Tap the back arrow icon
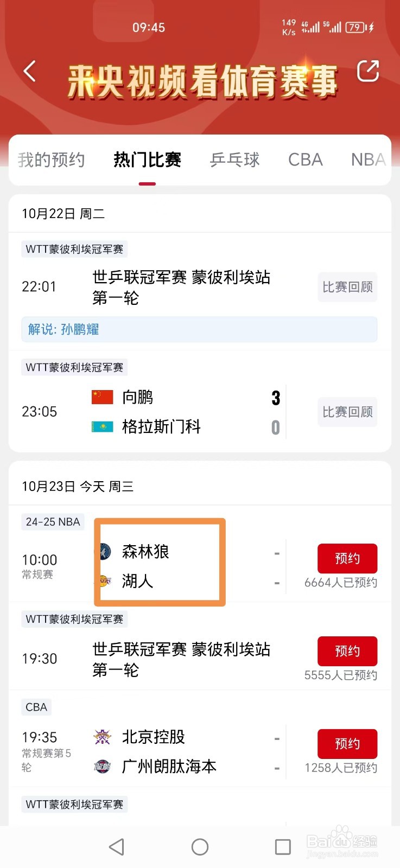Image resolution: width=400 pixels, height=868 pixels. tap(30, 72)
